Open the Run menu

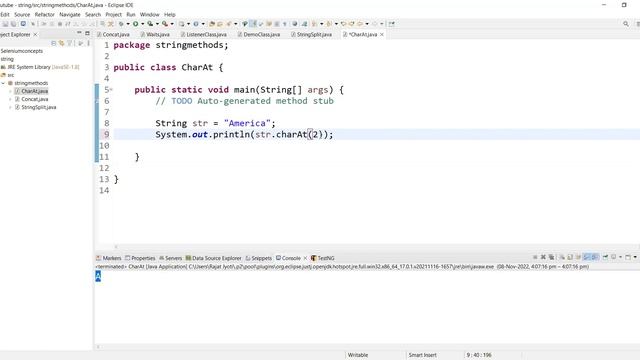[131, 14]
